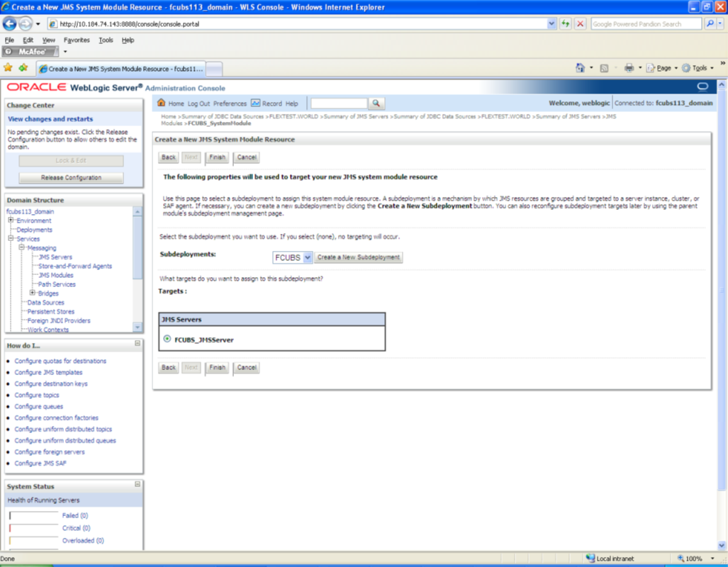Click Release Configuration button

click(71, 177)
